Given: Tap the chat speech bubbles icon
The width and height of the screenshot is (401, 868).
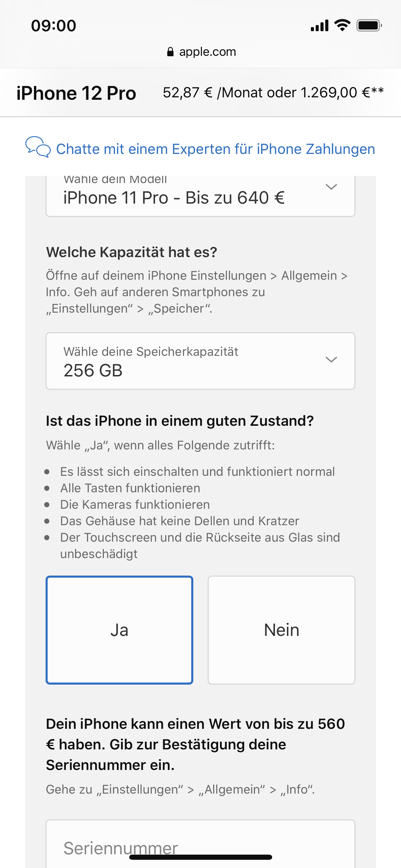Looking at the screenshot, I should 38,147.
